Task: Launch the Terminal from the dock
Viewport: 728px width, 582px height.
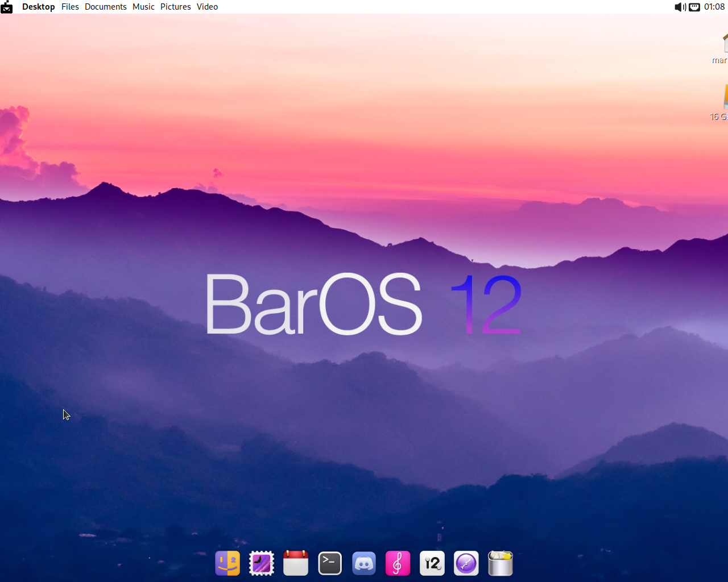Action: pyautogui.click(x=330, y=563)
